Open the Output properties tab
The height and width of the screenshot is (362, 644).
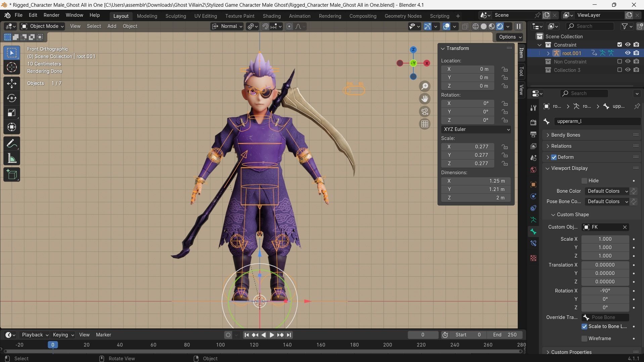tap(533, 134)
